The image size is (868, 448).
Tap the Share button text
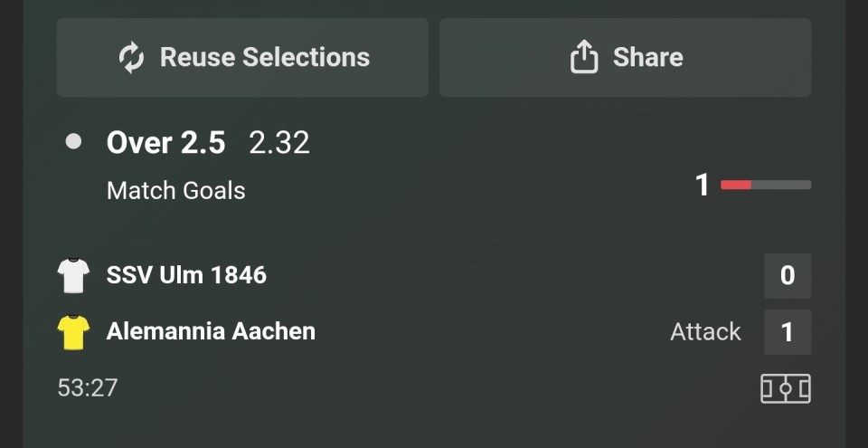click(647, 57)
